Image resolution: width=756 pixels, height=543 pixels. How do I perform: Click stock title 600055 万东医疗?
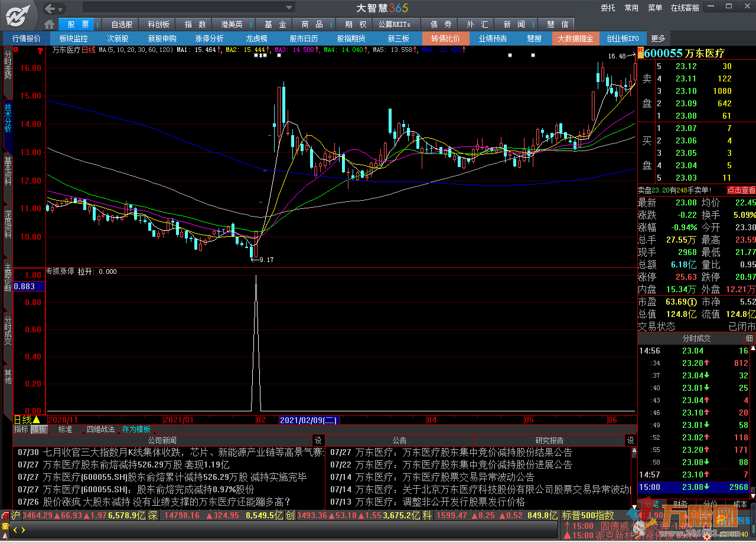point(684,54)
